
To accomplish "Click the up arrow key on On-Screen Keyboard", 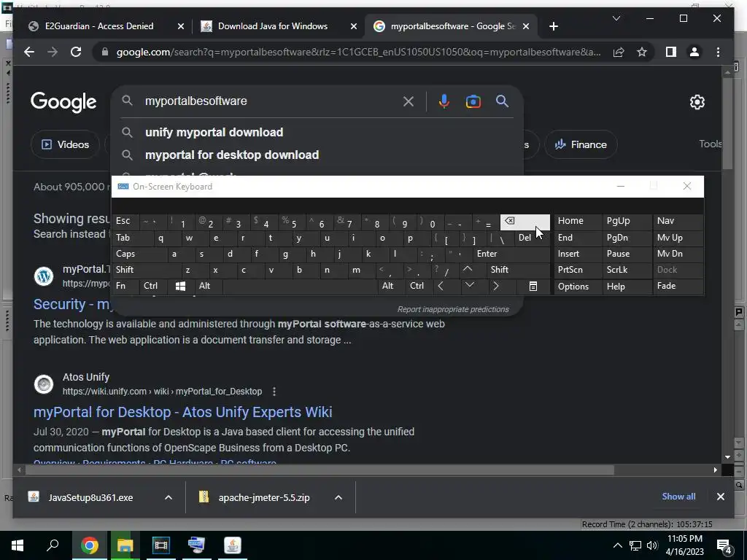I will pos(468,270).
